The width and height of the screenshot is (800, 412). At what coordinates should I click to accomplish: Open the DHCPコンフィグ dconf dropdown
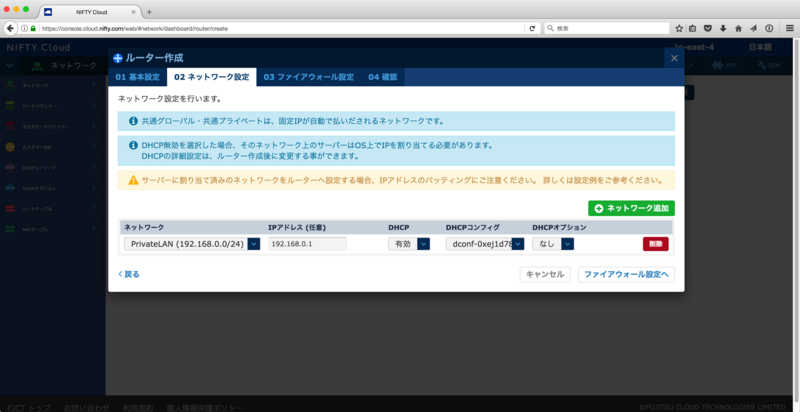coord(485,244)
